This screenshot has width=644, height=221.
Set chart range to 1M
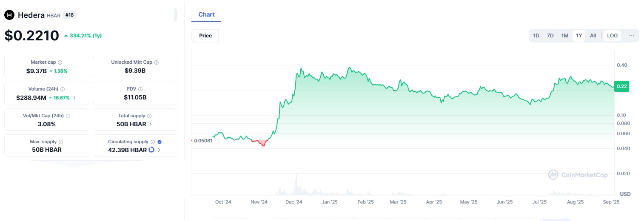565,36
